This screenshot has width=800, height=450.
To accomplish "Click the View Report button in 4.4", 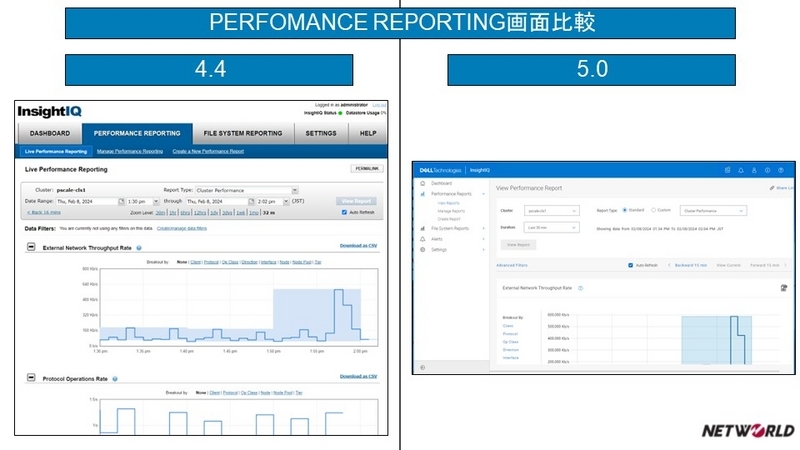I will [x=356, y=201].
